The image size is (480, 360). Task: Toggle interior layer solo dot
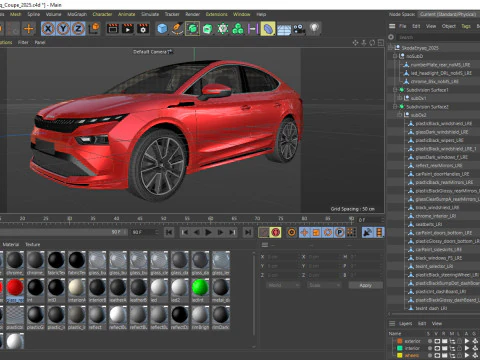pyautogui.click(x=430, y=348)
